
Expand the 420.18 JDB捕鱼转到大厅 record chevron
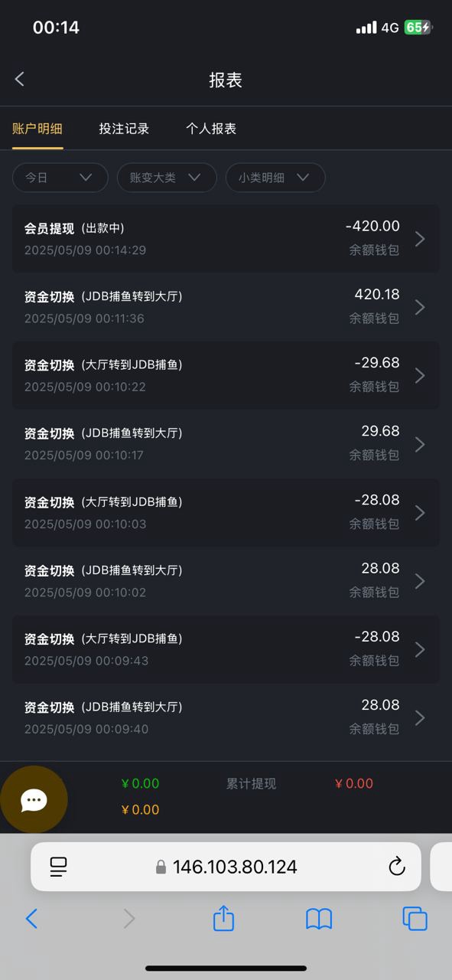coord(419,307)
